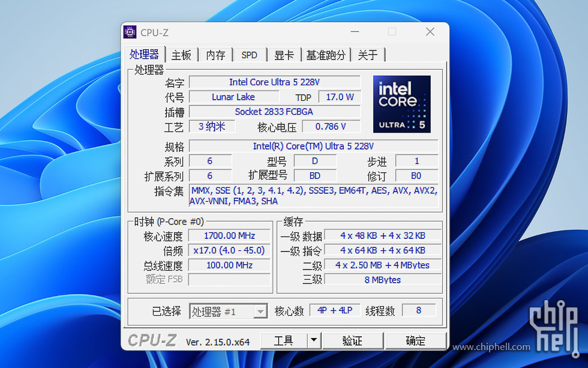
Task: Click the 工具 button
Action: [284, 340]
